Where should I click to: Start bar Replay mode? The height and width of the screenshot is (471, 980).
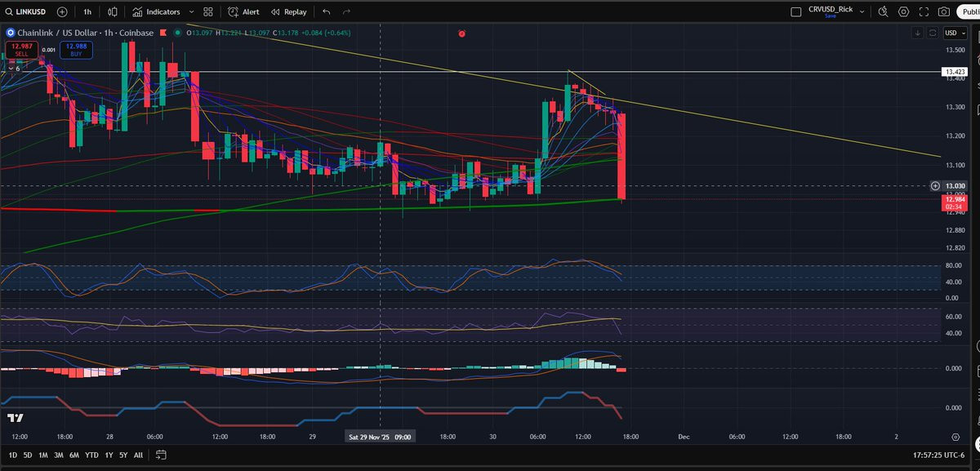click(288, 12)
